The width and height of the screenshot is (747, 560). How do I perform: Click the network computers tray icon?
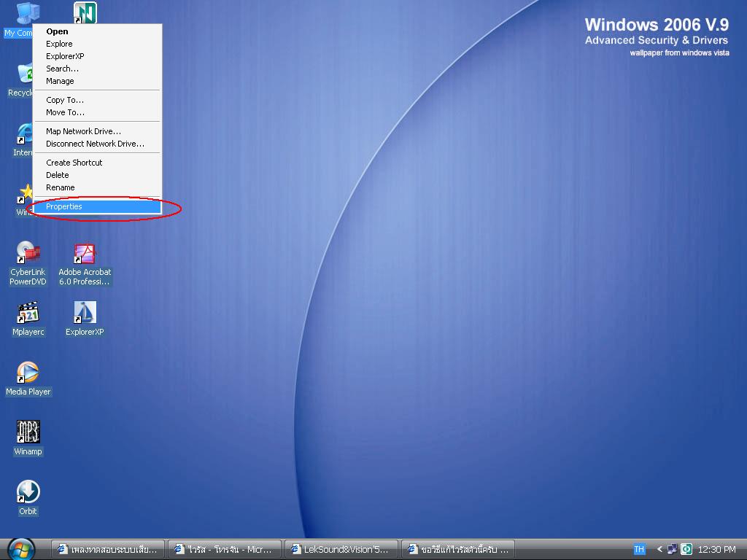[x=672, y=549]
